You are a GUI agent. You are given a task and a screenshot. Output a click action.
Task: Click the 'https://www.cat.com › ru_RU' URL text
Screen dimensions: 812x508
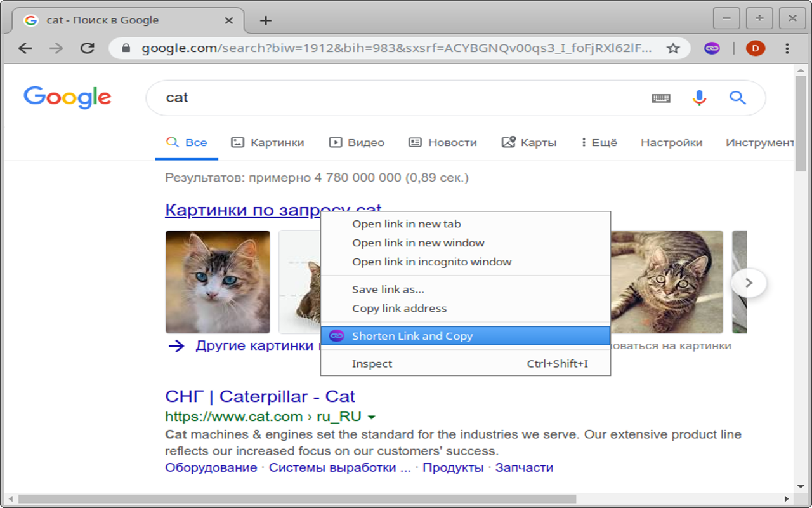coord(263,417)
